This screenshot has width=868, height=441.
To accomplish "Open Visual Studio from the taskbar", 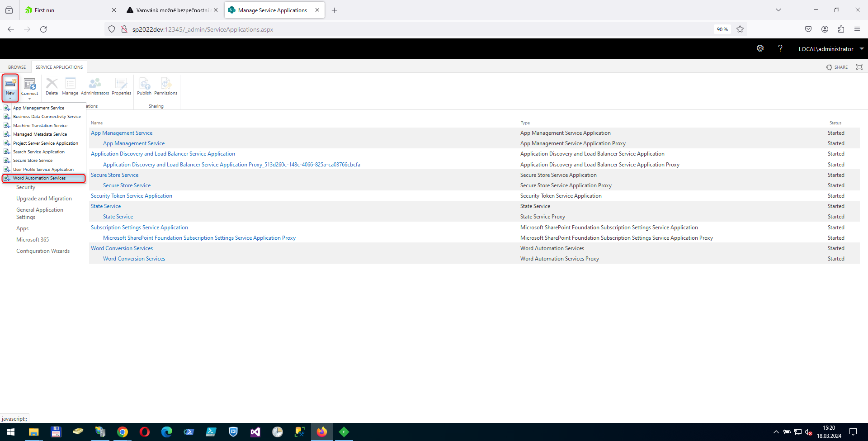I will click(x=255, y=432).
